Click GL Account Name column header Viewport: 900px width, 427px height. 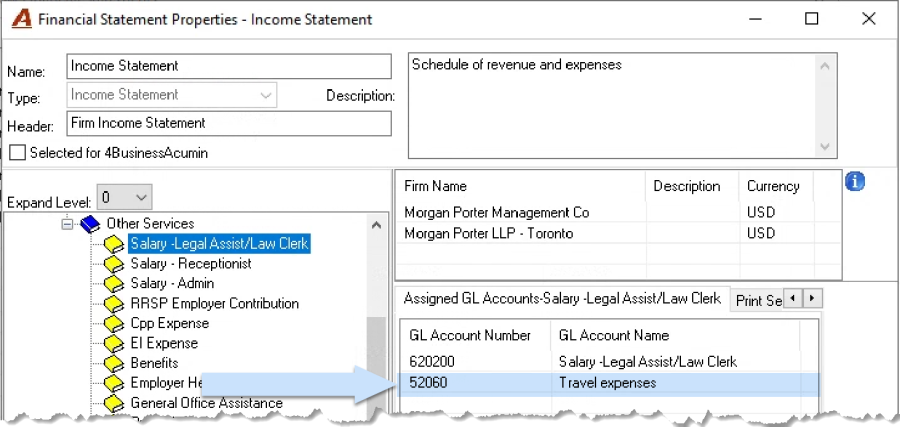click(675, 336)
